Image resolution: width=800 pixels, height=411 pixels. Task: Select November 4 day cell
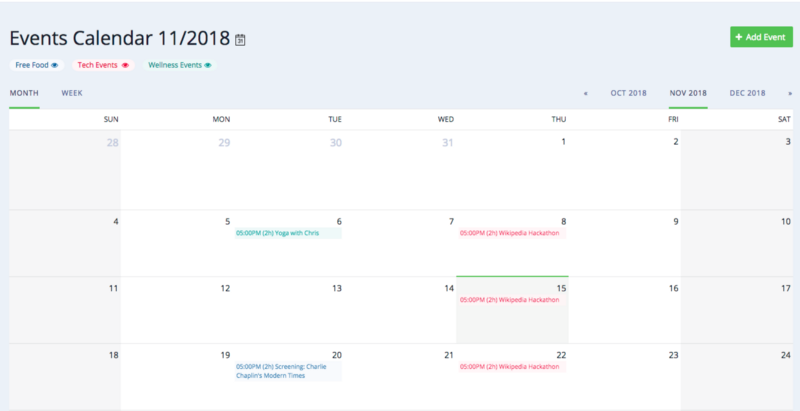click(65, 244)
